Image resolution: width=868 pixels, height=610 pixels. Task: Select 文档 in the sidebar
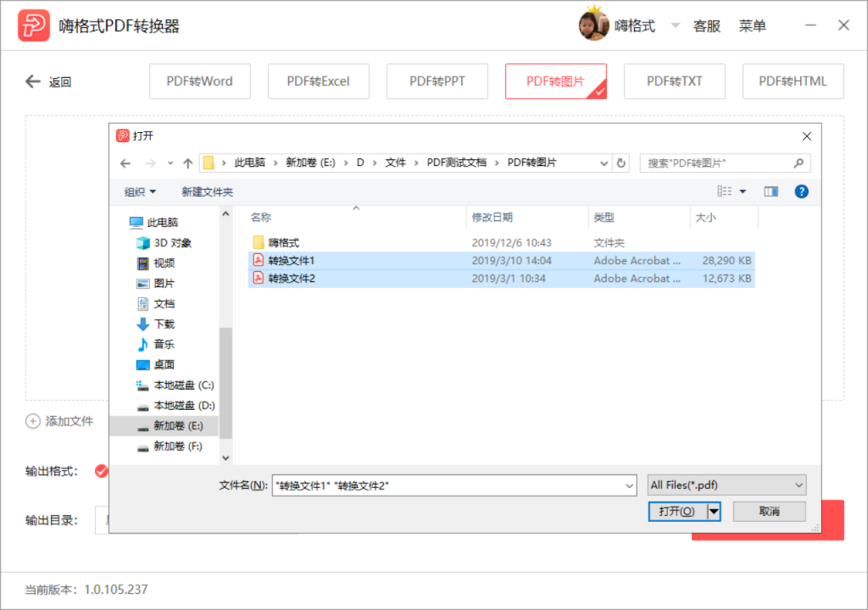coord(164,304)
